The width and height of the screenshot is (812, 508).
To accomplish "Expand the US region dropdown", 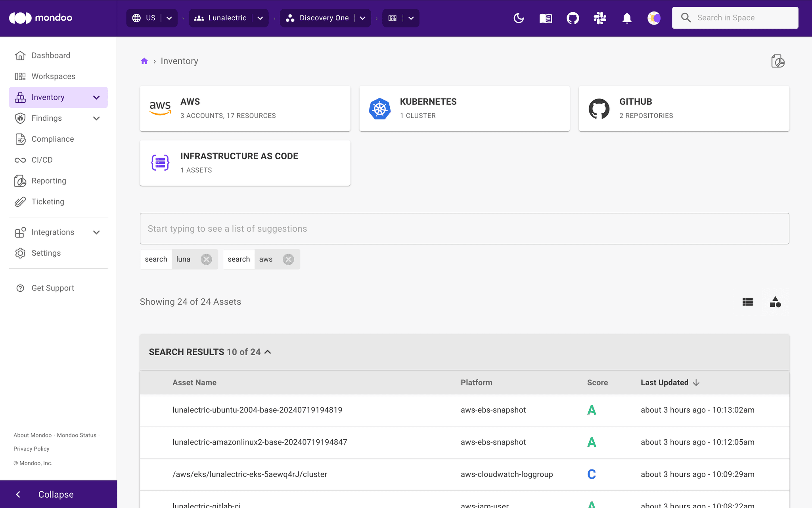I will pos(169,18).
